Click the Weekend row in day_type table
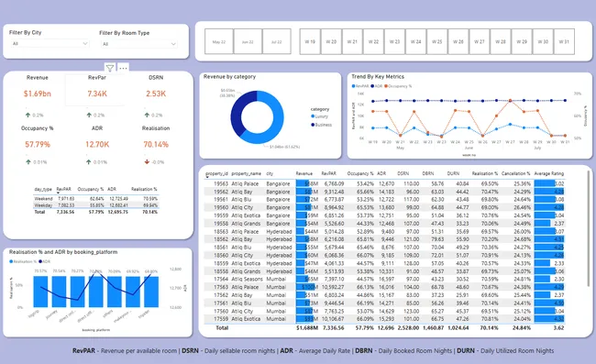 pos(95,199)
